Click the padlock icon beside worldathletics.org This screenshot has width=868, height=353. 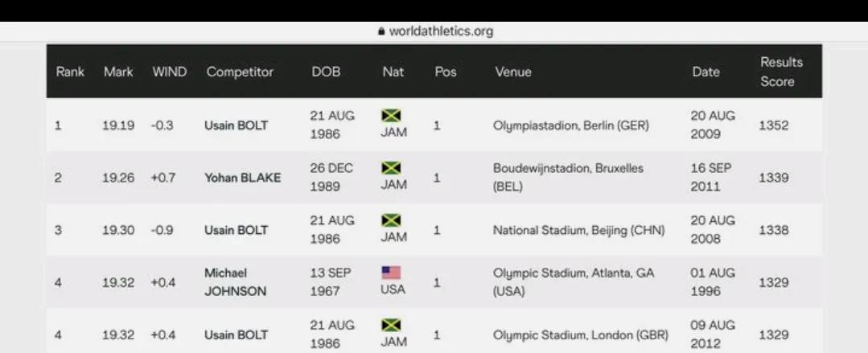pos(381,32)
